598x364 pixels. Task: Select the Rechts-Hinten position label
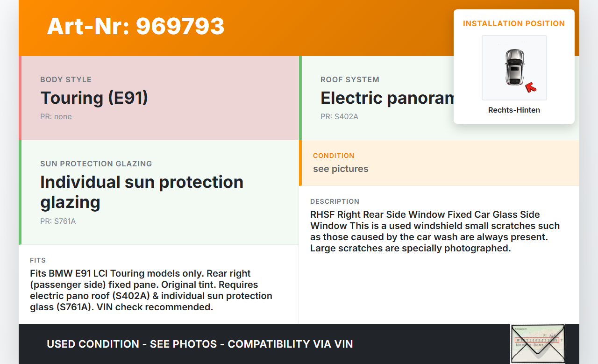click(x=514, y=110)
